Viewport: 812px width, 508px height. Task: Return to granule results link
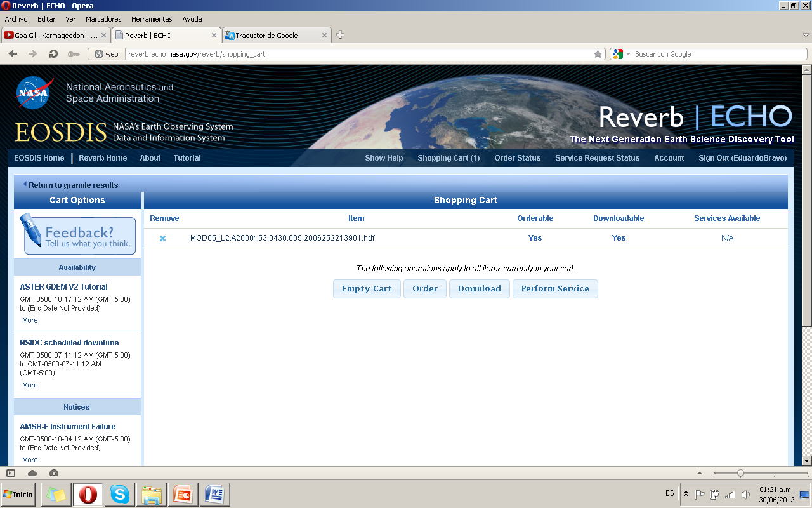point(73,185)
